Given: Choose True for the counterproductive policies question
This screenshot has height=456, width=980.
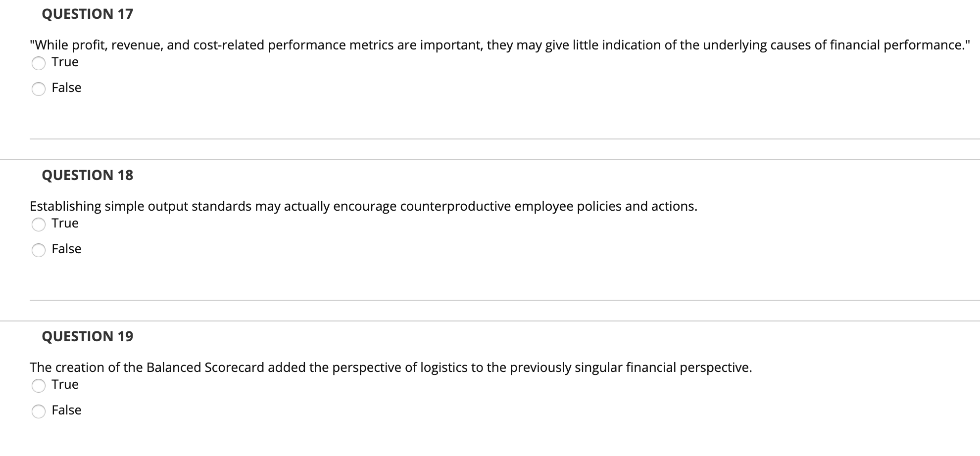Looking at the screenshot, I should click(x=39, y=225).
